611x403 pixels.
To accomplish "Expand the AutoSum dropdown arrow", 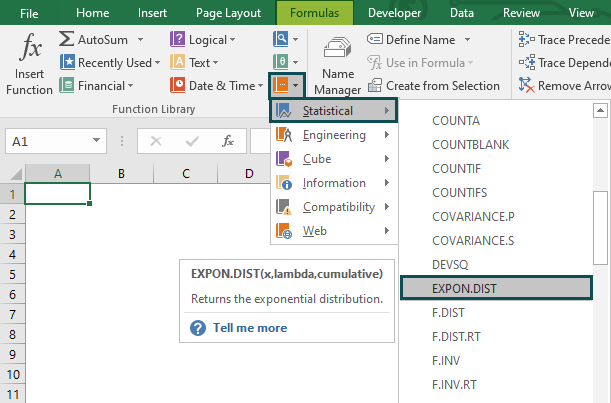I will (x=140, y=40).
